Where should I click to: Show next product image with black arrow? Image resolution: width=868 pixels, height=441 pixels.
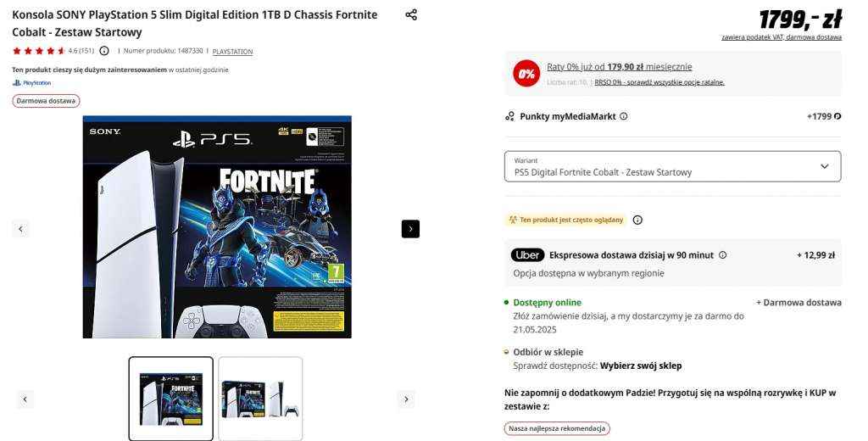coord(410,229)
